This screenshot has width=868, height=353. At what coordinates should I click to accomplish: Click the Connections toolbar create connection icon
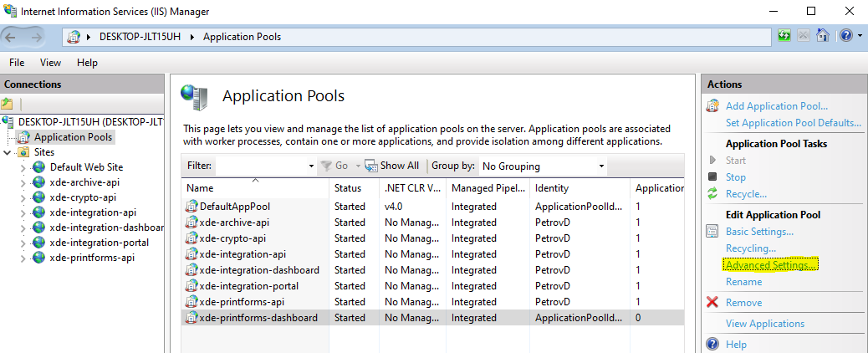pyautogui.click(x=7, y=104)
